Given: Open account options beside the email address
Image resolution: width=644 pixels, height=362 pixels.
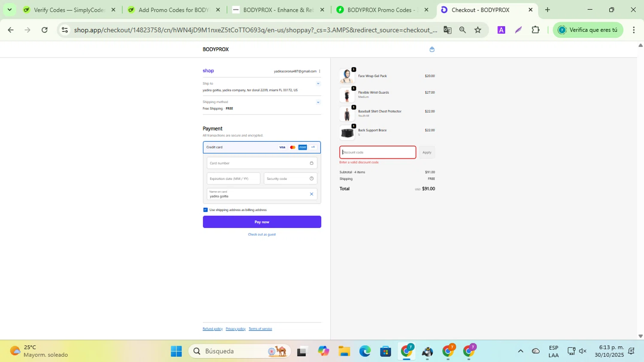Looking at the screenshot, I should point(319,71).
